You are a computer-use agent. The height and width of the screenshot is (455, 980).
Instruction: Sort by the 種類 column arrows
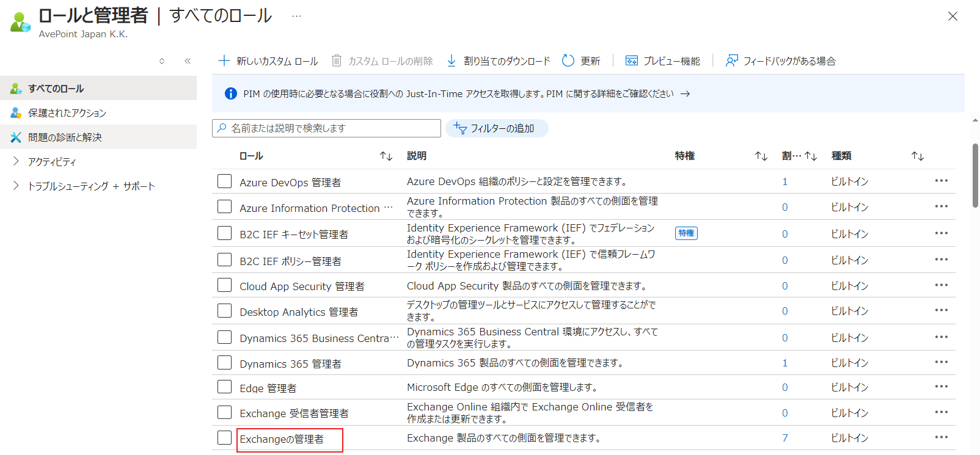point(918,156)
